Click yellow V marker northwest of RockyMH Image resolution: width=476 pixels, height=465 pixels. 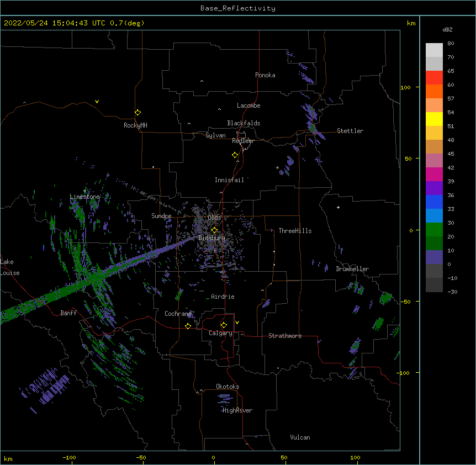coord(97,102)
